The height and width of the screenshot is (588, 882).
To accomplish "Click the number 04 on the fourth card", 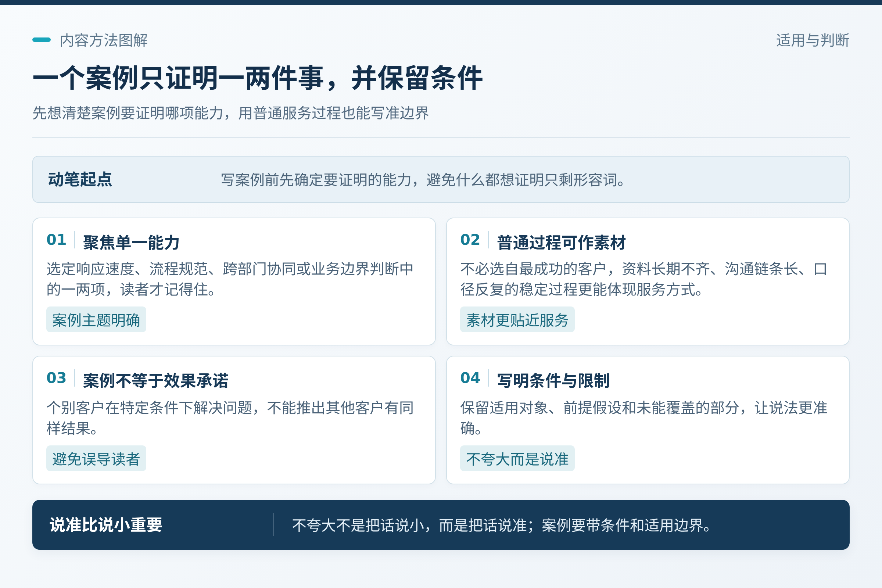I will [470, 378].
